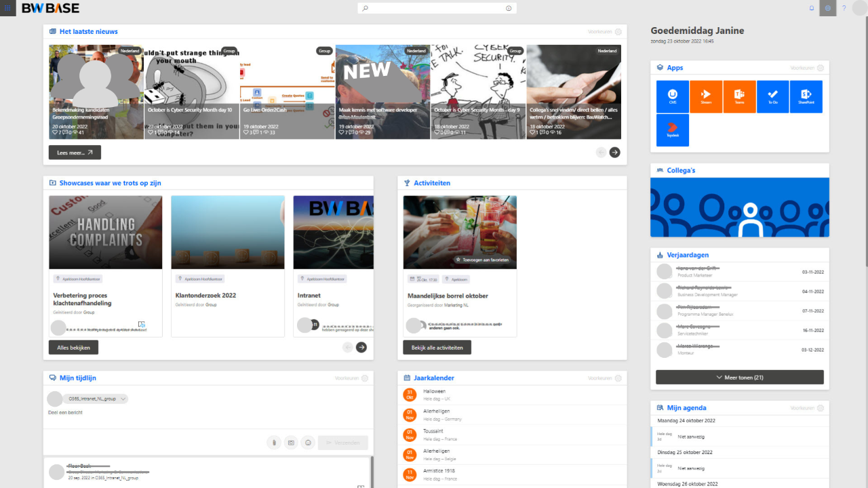Open the Intranet showcase card
This screenshot has height=488, width=868.
[x=334, y=266]
